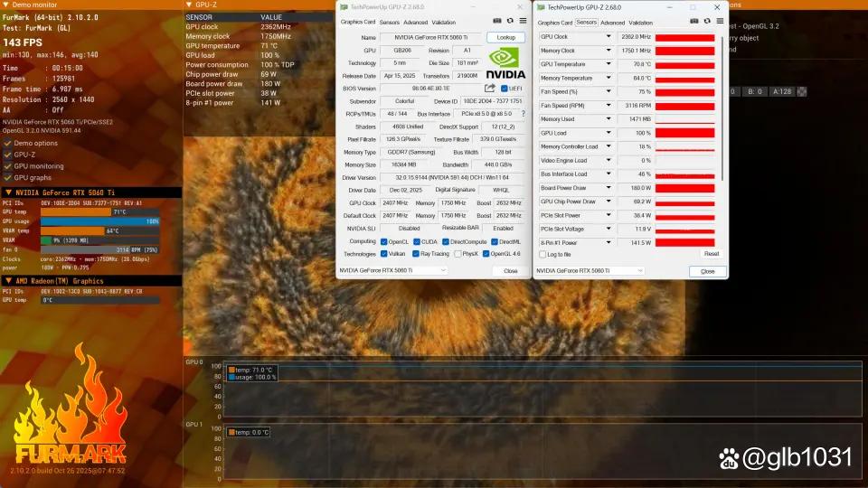Viewport: 868px width, 488px height.
Task: Open the hamburger menu in GPU-Z Sensors window
Action: click(720, 21)
